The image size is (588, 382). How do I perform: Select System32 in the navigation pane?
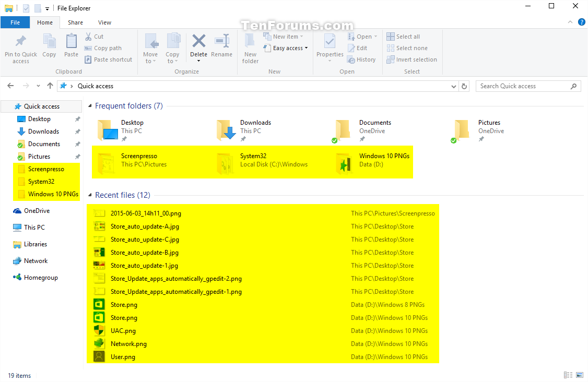point(41,182)
